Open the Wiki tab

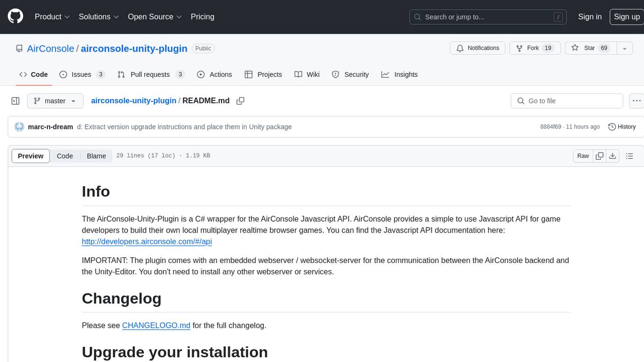pos(307,74)
